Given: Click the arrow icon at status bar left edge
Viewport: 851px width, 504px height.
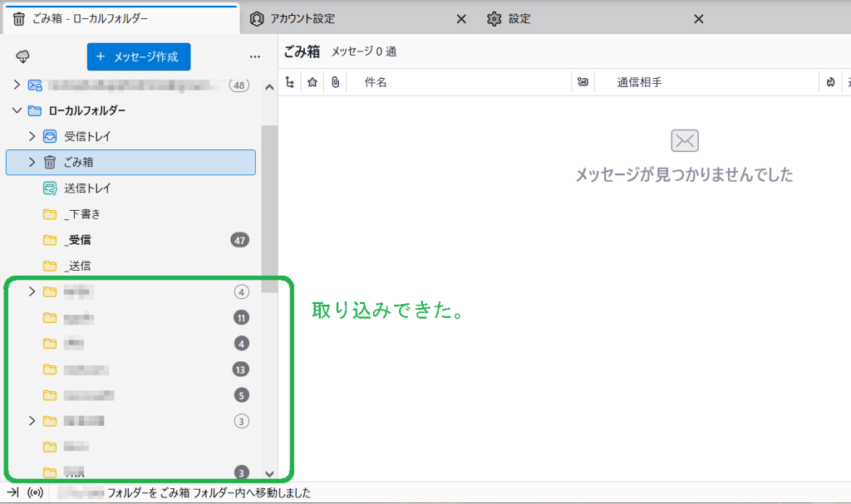Looking at the screenshot, I should (12, 492).
